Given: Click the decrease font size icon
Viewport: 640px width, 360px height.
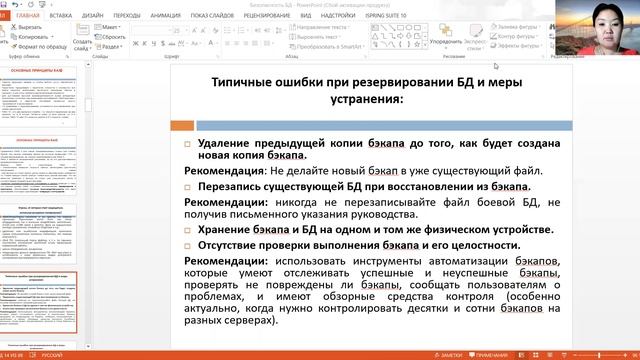Looking at the screenshot, I should pos(204,31).
